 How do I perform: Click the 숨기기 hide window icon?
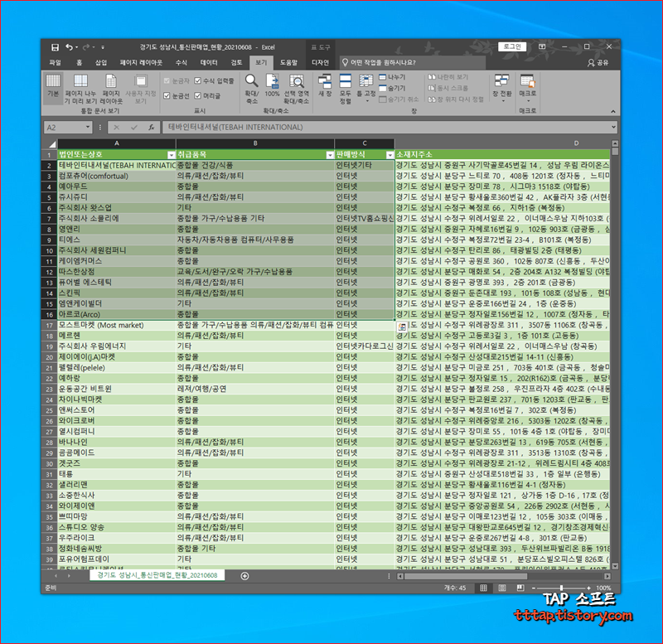pyautogui.click(x=392, y=88)
